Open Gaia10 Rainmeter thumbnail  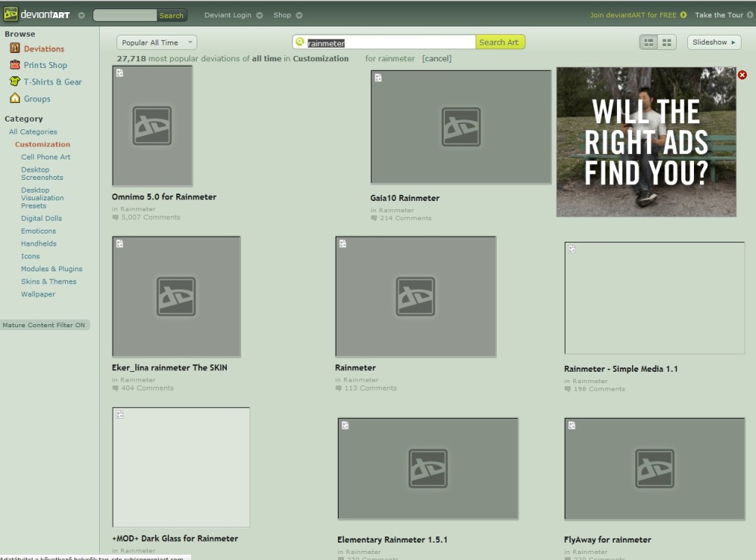[461, 127]
